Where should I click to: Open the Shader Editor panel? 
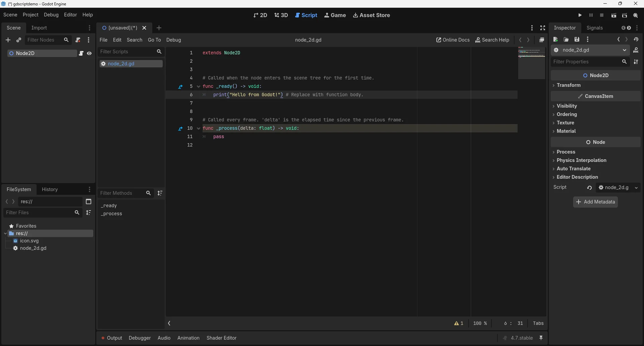[x=221, y=338]
